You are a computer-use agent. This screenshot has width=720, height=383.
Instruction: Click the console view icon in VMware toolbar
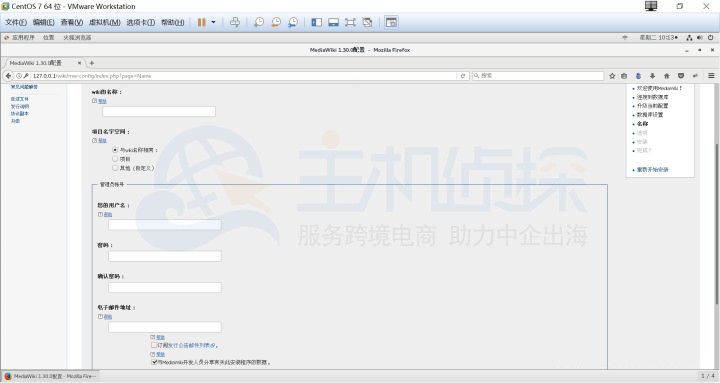(333, 22)
